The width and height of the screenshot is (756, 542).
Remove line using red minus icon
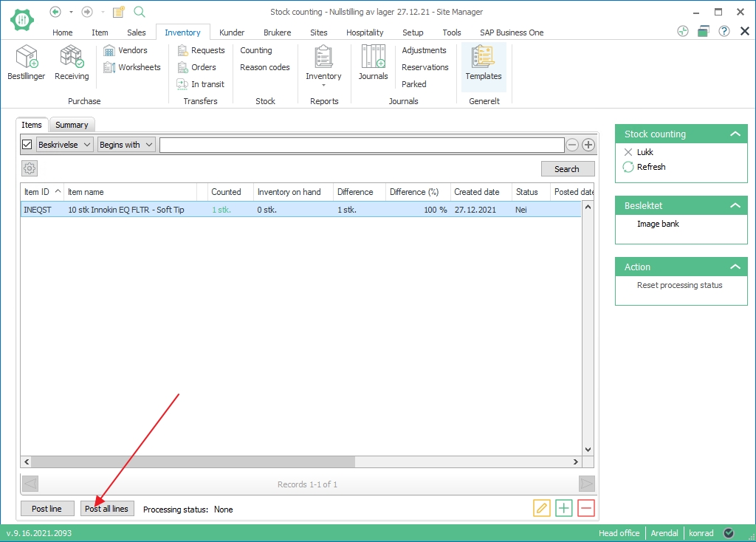coord(586,508)
